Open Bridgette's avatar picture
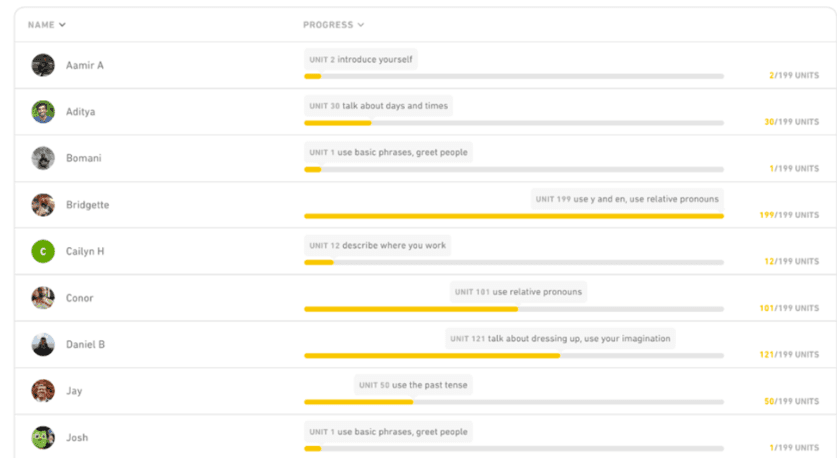 (x=43, y=205)
